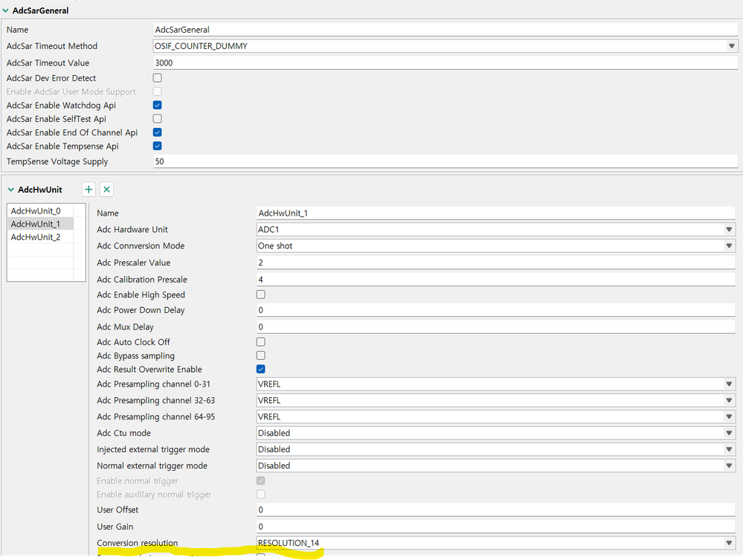
Task: Uncheck AdcSar Enable End Of Channel Api
Action: 158,132
